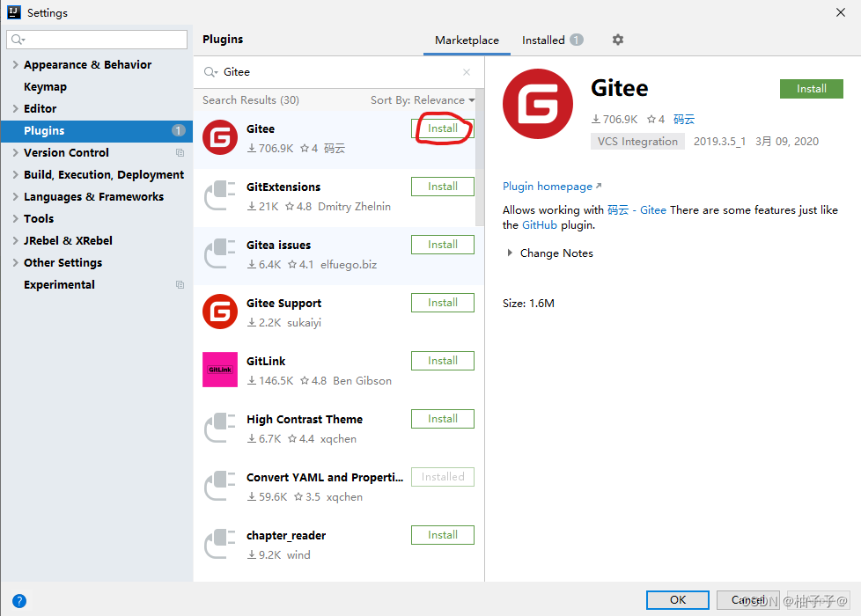Expand the Change Notes section

click(x=510, y=253)
